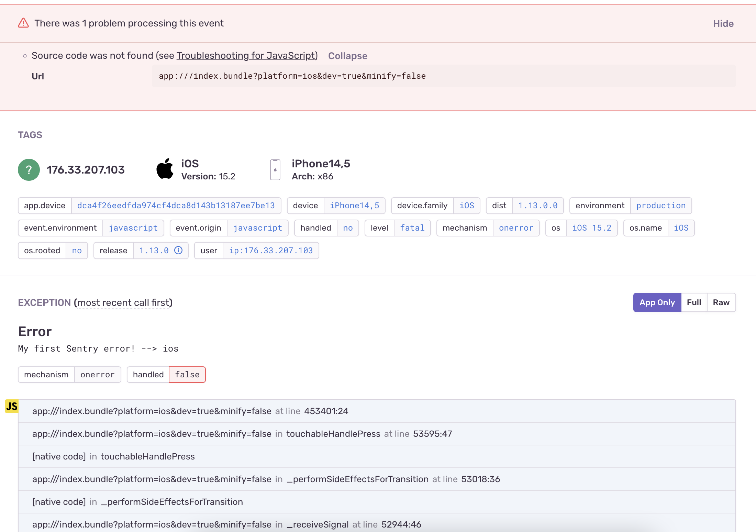Click the ip:176.33.207.103 user tag
This screenshot has height=532, width=756.
[271, 251]
